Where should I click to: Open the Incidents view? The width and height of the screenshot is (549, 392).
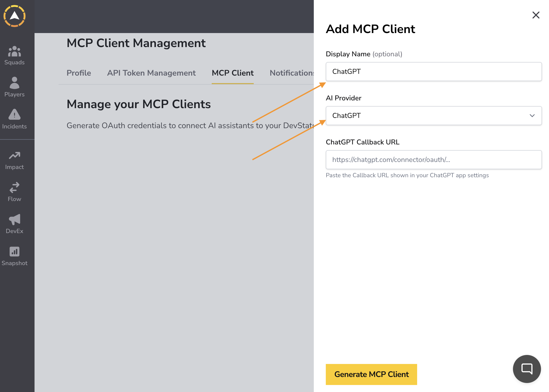[x=15, y=119]
